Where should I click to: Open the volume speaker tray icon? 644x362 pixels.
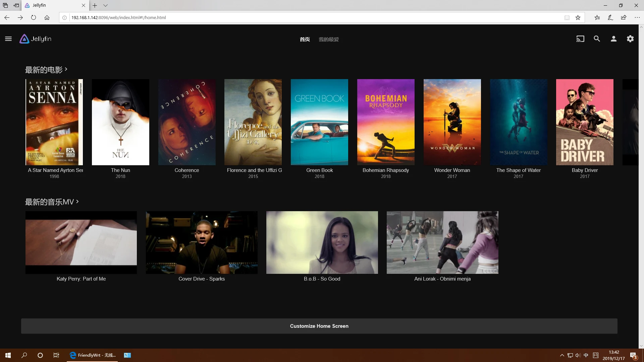tap(578, 355)
